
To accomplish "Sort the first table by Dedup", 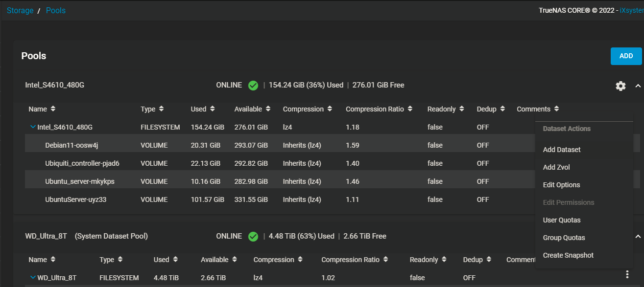I will 491,109.
